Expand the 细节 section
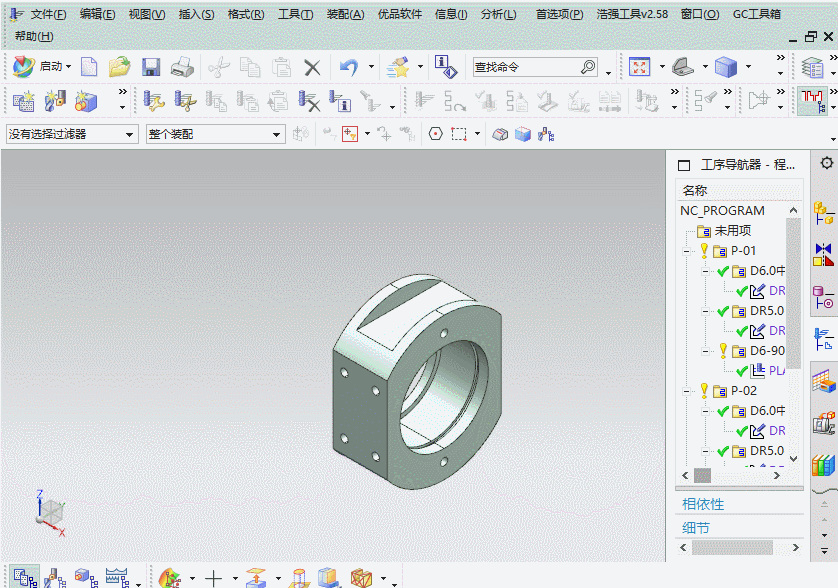Screen dimensions: 838x588 [x=696, y=528]
